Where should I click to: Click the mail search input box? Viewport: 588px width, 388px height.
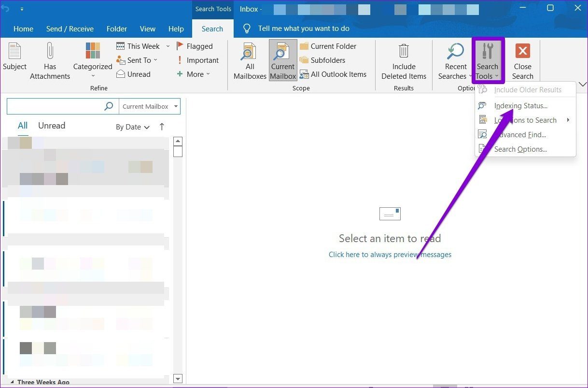point(56,106)
